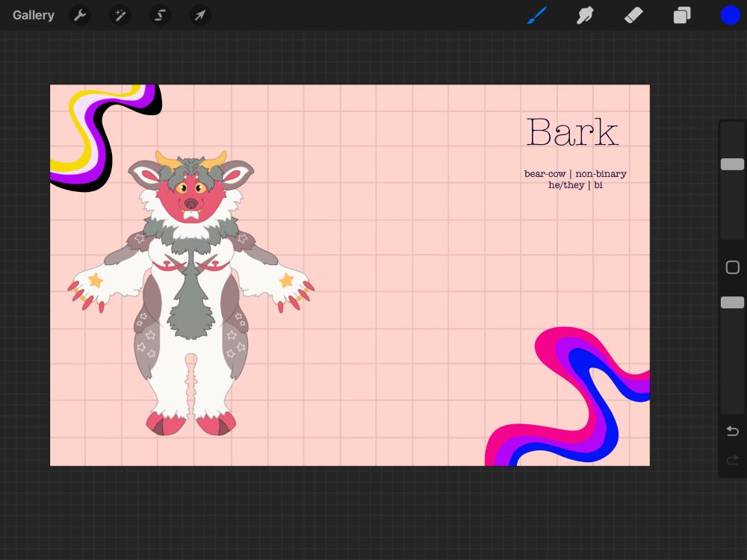Screen dimensions: 747x560
Task: Activate the Selection S-shaped tool
Action: [x=160, y=15]
